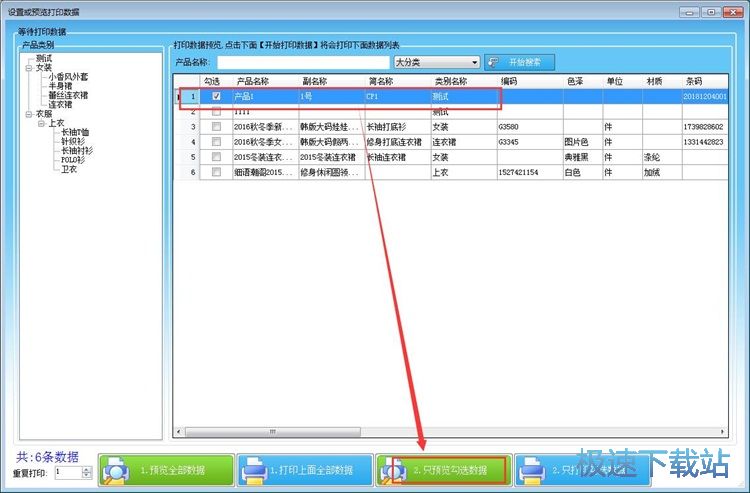Select 测试 in the category tree
Image resolution: width=750 pixels, height=493 pixels.
44,58
